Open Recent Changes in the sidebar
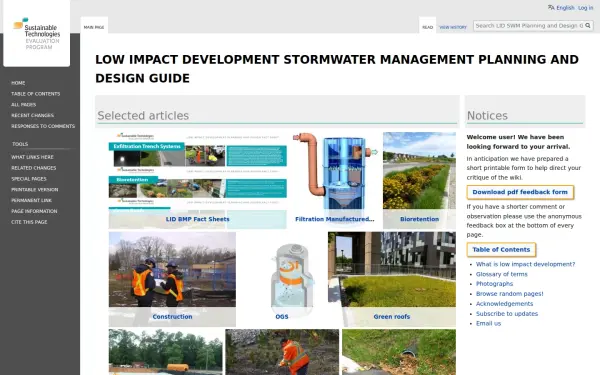This screenshot has height=375, width=600. tap(33, 115)
